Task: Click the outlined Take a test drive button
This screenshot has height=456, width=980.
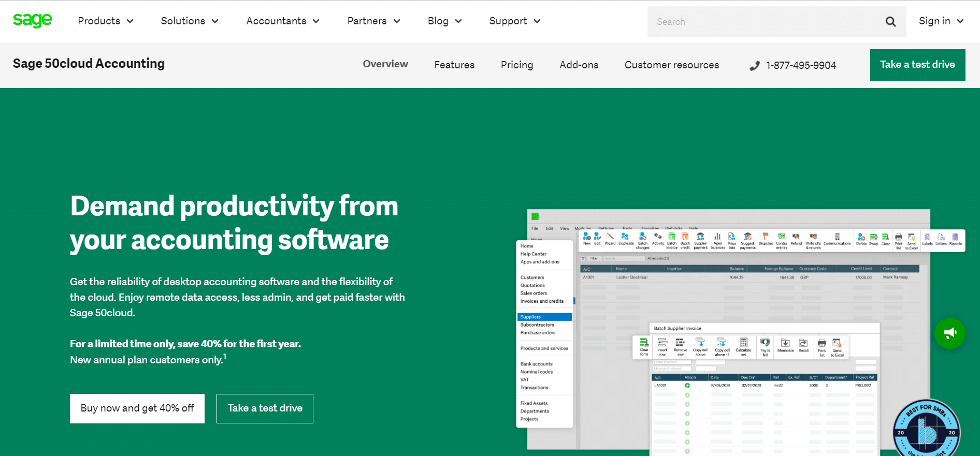Action: pyautogui.click(x=265, y=408)
